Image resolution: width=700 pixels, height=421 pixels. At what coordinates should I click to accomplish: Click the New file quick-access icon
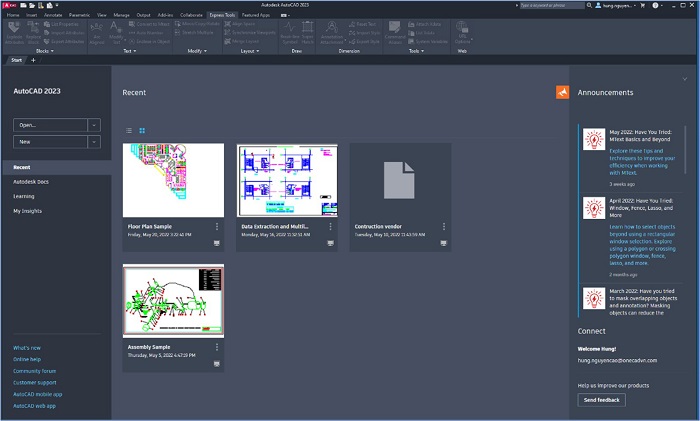pyautogui.click(x=24, y=5)
